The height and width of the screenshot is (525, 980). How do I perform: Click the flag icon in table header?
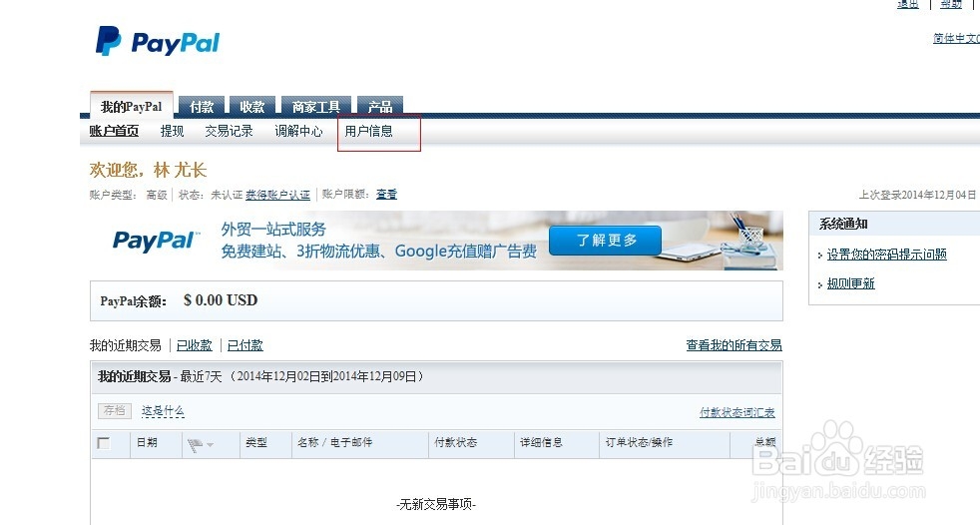pyautogui.click(x=195, y=445)
